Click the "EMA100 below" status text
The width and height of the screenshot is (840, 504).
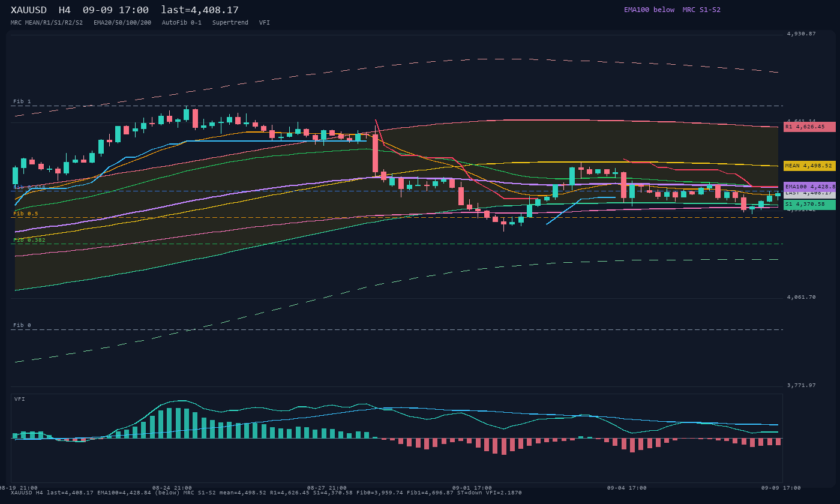pos(649,10)
